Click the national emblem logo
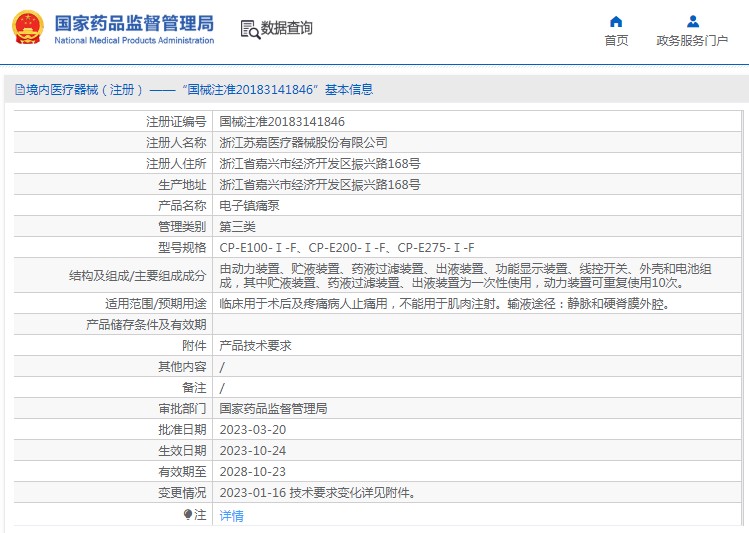 28,28
